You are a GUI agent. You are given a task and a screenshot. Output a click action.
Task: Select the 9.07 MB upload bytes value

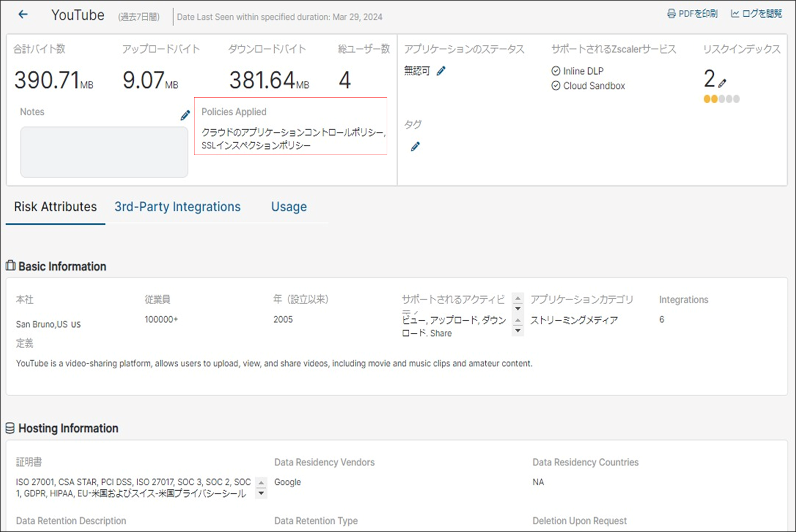pos(150,80)
